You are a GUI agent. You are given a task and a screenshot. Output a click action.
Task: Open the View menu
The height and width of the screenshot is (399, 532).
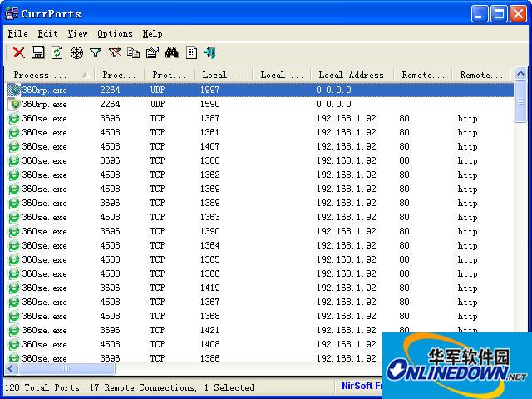point(77,33)
